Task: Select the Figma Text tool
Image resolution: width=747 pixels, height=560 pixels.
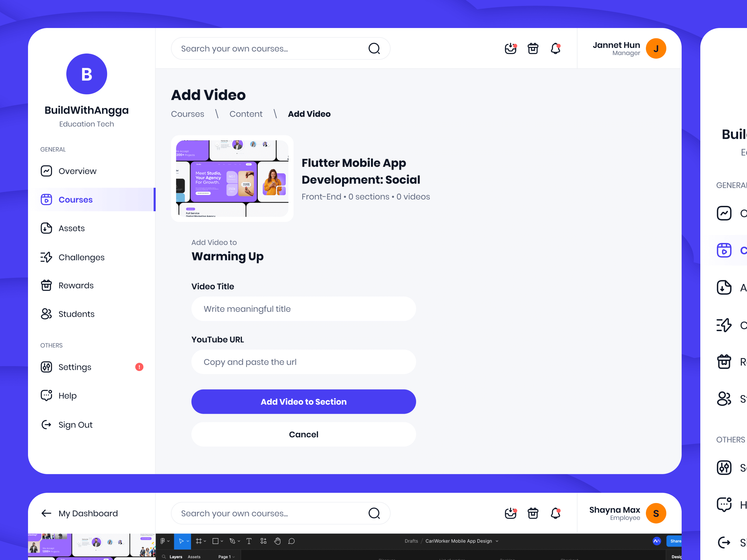Action: (x=249, y=541)
